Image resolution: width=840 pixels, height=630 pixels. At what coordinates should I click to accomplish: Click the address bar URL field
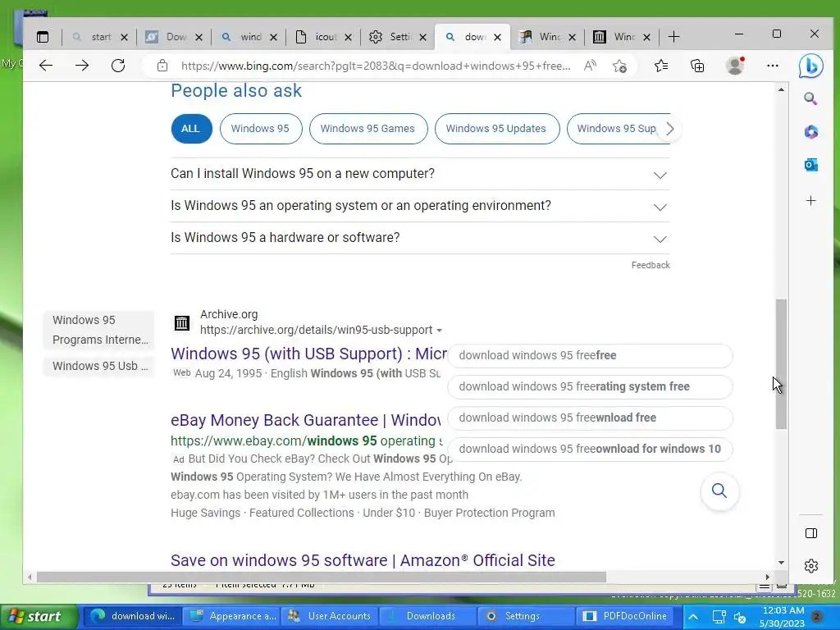[376, 66]
